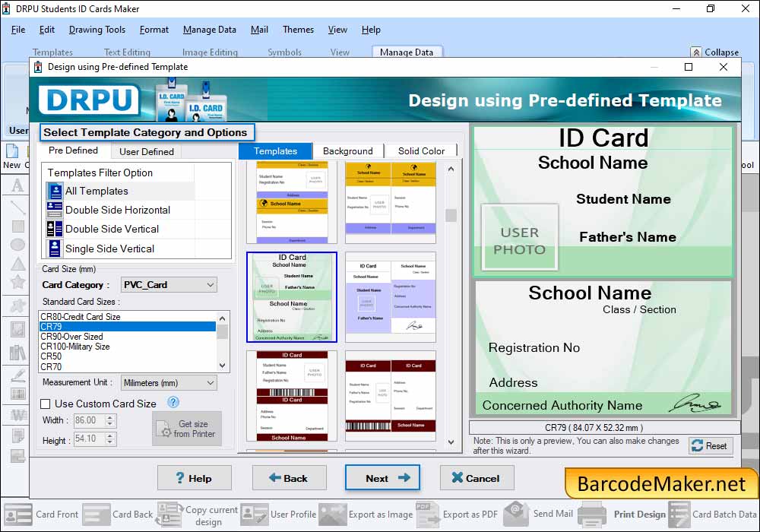Open the Themes menu

[x=298, y=30]
